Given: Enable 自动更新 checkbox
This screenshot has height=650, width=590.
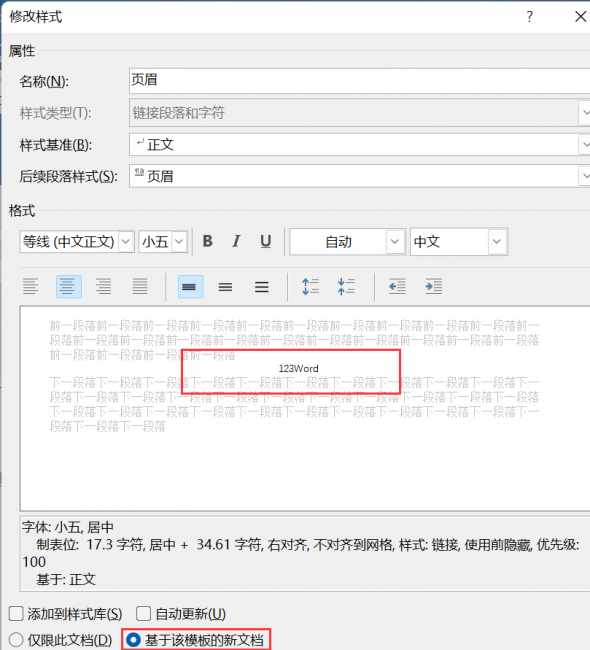Looking at the screenshot, I should [143, 614].
